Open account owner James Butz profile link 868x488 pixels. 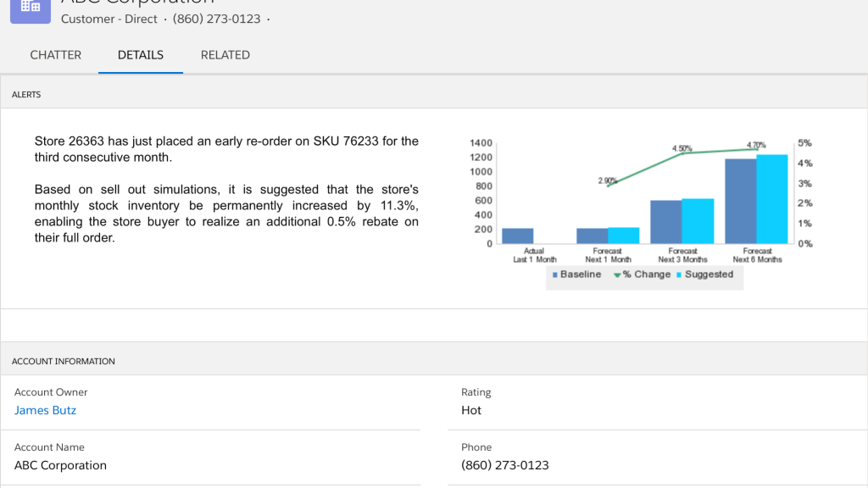tap(45, 410)
